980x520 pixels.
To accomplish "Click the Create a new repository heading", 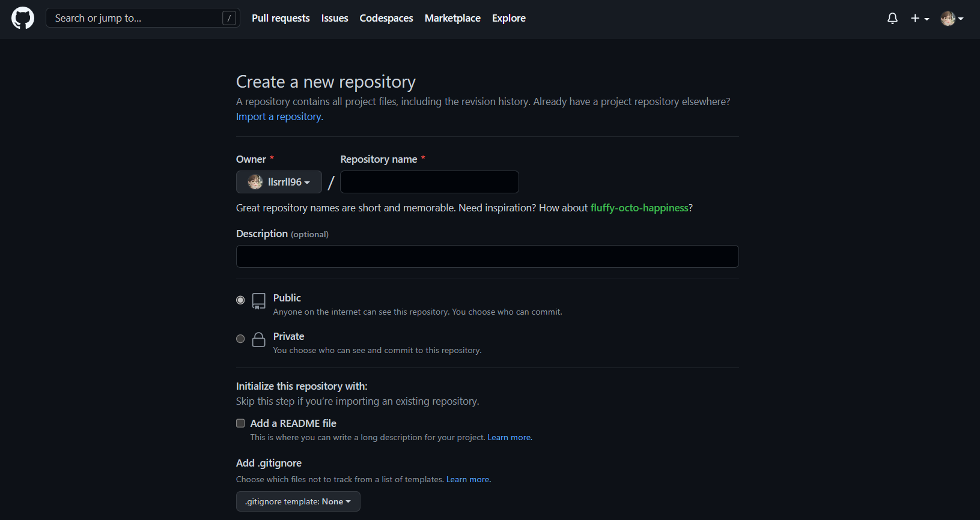I will pos(326,82).
